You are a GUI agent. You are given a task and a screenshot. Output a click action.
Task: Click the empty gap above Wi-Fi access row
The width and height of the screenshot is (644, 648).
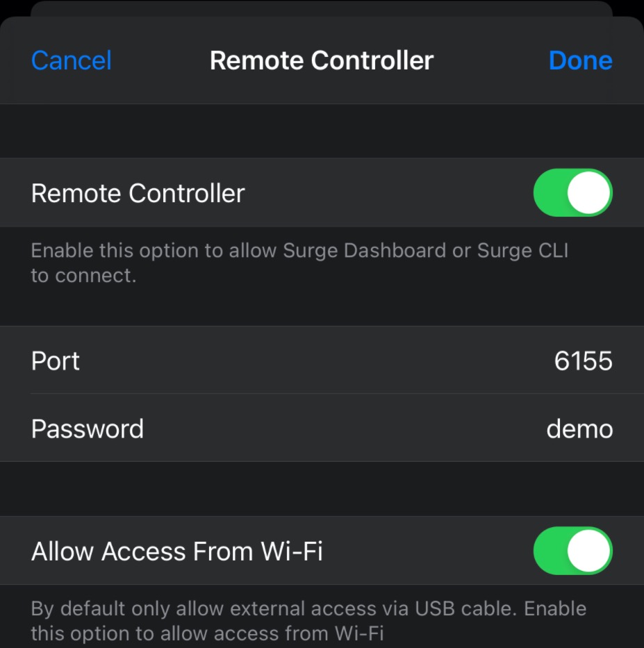tap(322, 489)
